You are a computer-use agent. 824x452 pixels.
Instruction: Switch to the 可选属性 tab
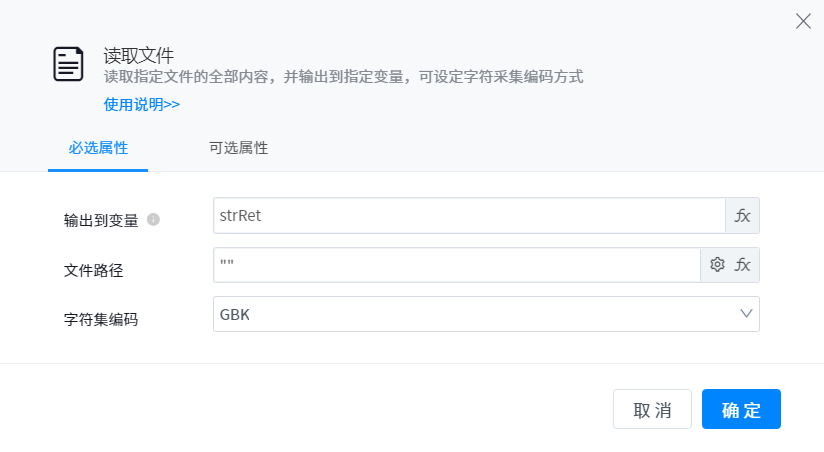(238, 148)
